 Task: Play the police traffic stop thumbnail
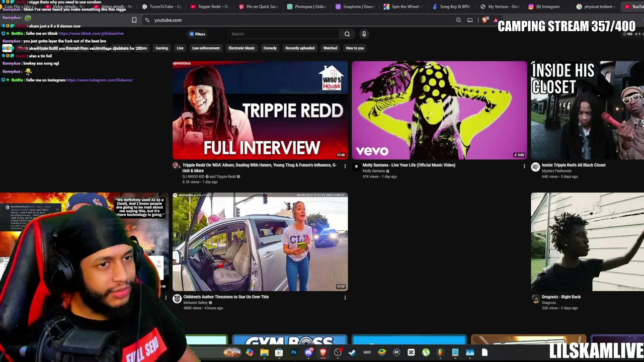260,242
